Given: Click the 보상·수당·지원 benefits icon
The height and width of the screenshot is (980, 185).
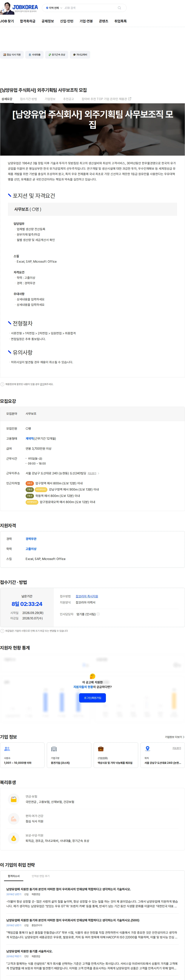Looking at the screenshot, I should coord(14,838).
